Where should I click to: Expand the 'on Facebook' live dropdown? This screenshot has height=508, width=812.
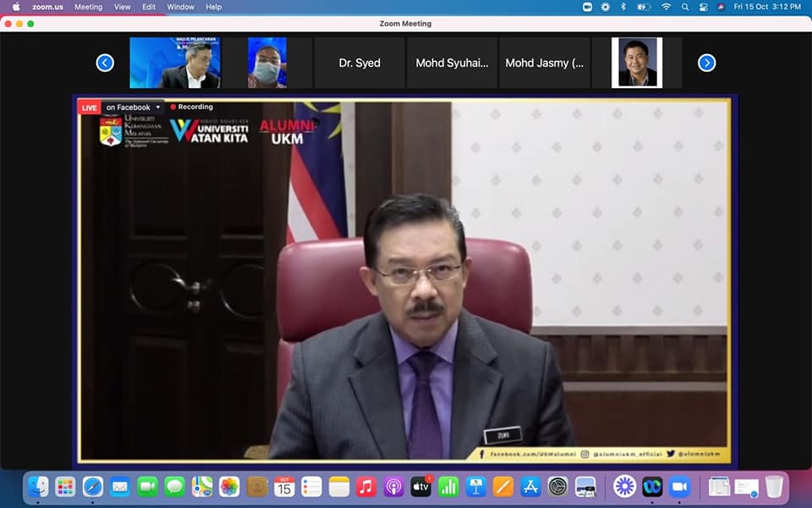coord(157,108)
